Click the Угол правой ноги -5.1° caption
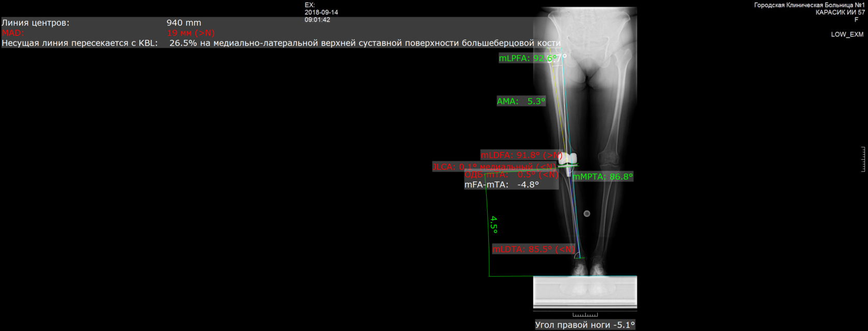This screenshot has height=331, width=868. (584, 325)
